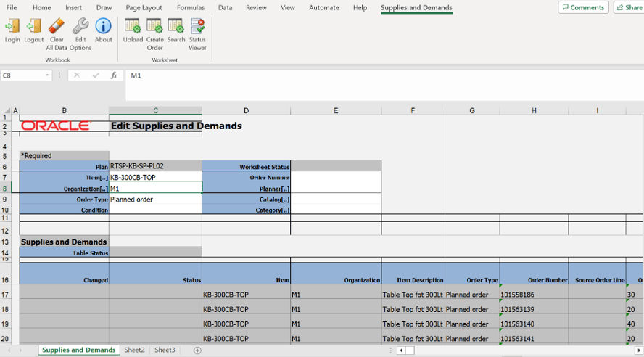Viewport: 644px width, 357px height.
Task: Select the Plan cell RTSP-KB-SP-PL02
Action: pos(155,166)
